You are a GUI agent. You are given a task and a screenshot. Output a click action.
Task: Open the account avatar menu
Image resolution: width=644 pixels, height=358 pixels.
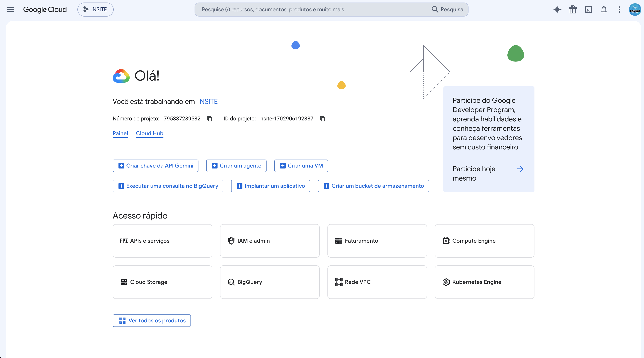pyautogui.click(x=635, y=10)
